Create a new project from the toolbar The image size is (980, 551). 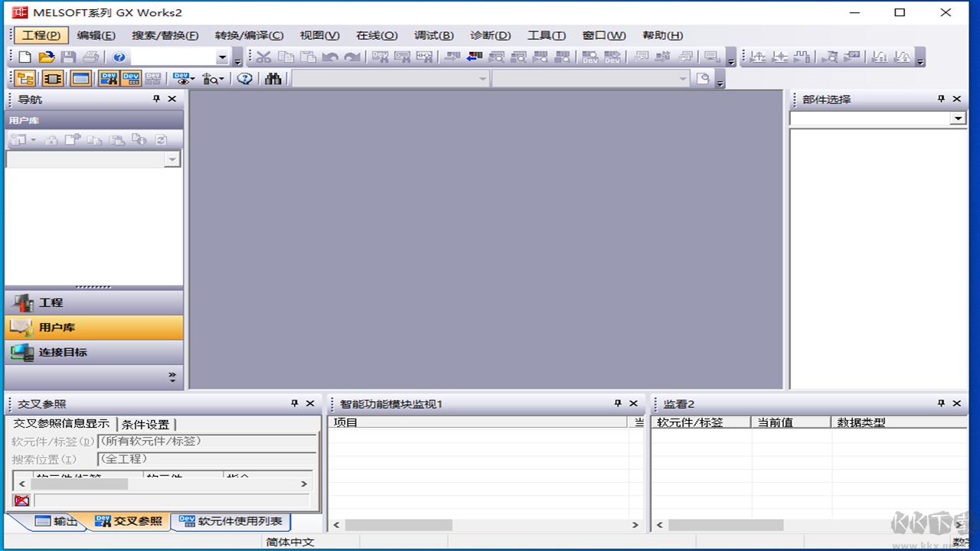(x=24, y=56)
